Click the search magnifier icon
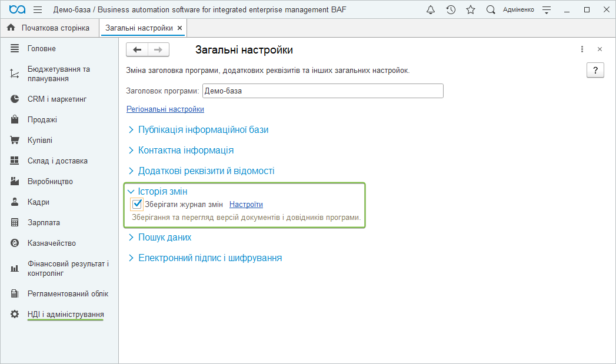This screenshot has width=616, height=364. coord(491,10)
